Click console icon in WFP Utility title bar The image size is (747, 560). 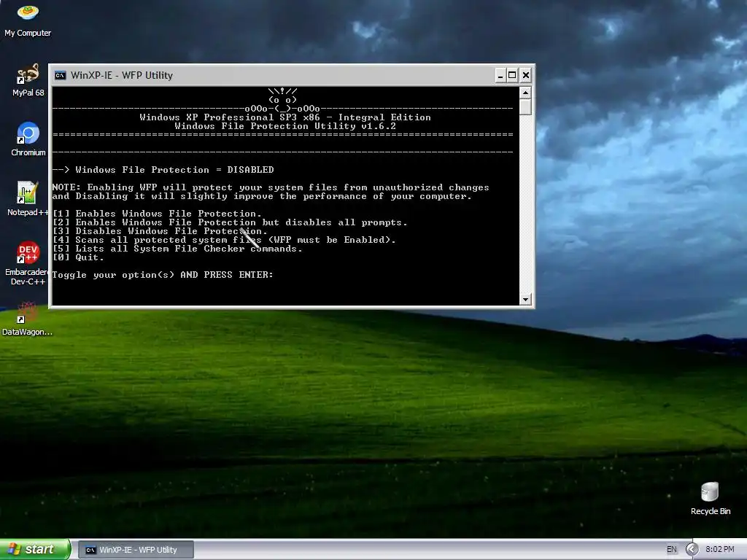pos(60,75)
